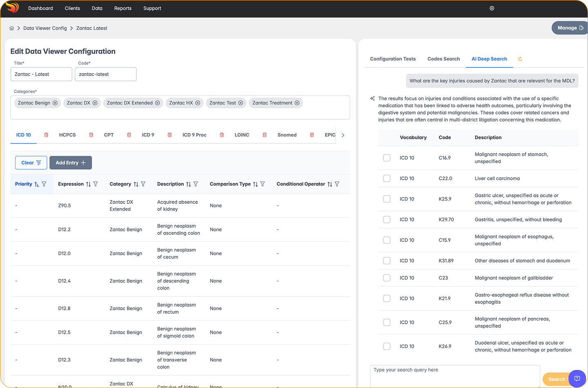Delete the ICD 9 Proc tab via trash icon
Screen dimensions: 588x388
pos(222,135)
